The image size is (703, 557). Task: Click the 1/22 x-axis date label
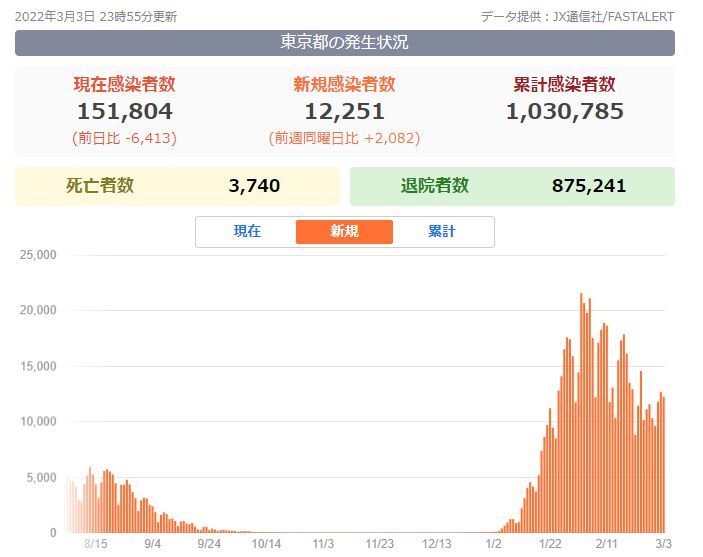pyautogui.click(x=550, y=544)
